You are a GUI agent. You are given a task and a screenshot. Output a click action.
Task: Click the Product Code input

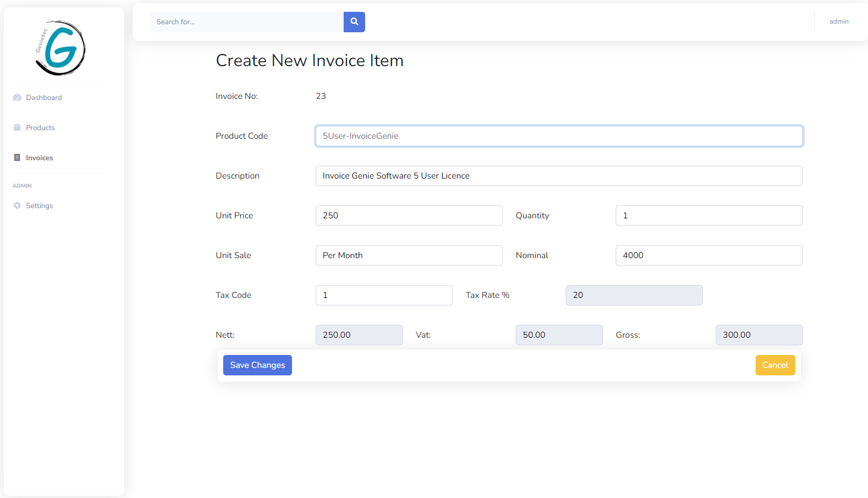point(559,136)
